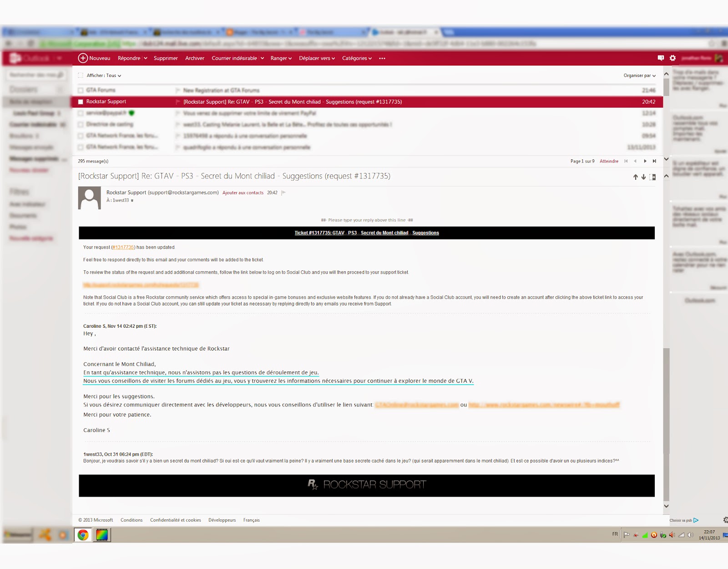Check the 13/11/2013 GTA Network France message checkbox
The image size is (728, 569).
tap(81, 147)
